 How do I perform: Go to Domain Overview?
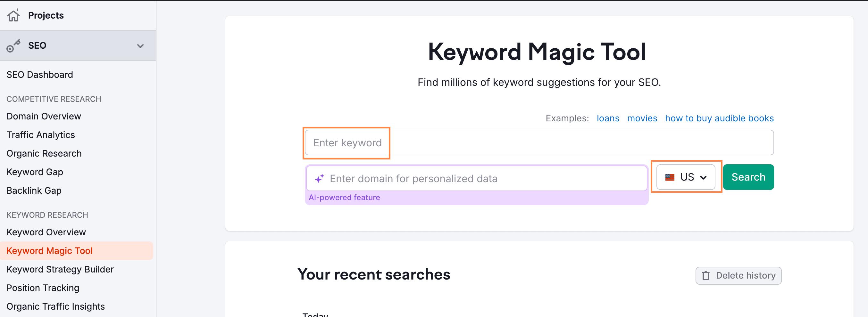click(44, 117)
